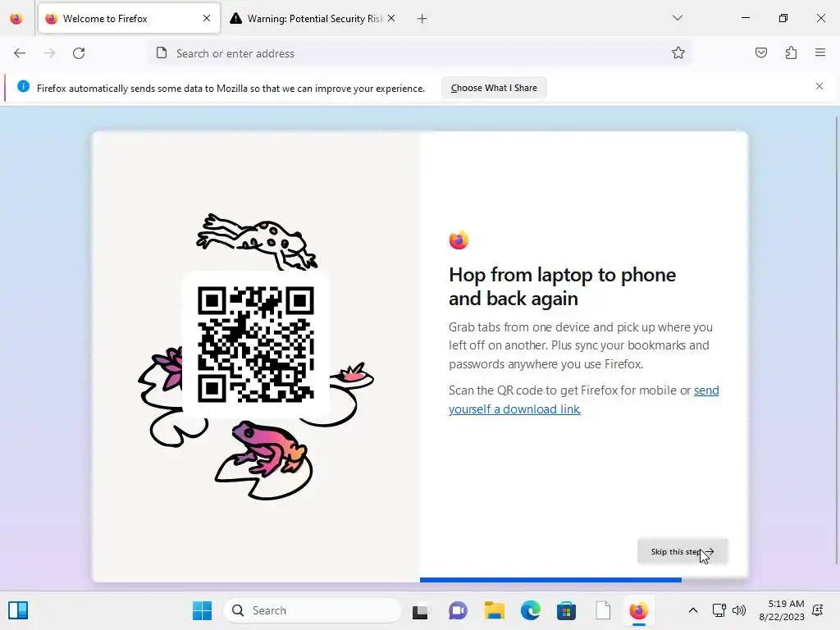This screenshot has width=840, height=630.
Task: Open the Save to Pocket icon
Action: pyautogui.click(x=760, y=52)
